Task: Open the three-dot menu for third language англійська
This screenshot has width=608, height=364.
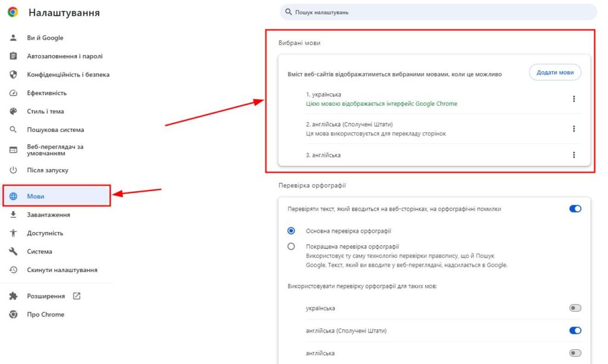Action: pyautogui.click(x=574, y=155)
